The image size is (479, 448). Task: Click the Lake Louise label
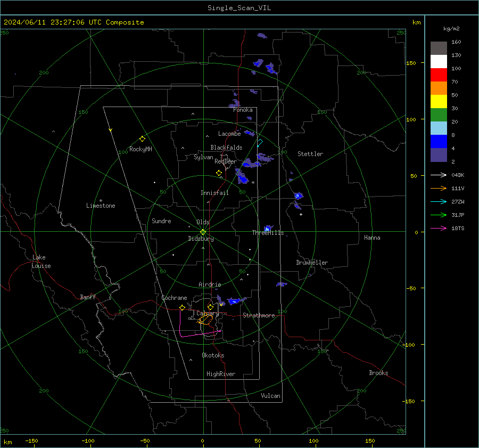pos(41,262)
